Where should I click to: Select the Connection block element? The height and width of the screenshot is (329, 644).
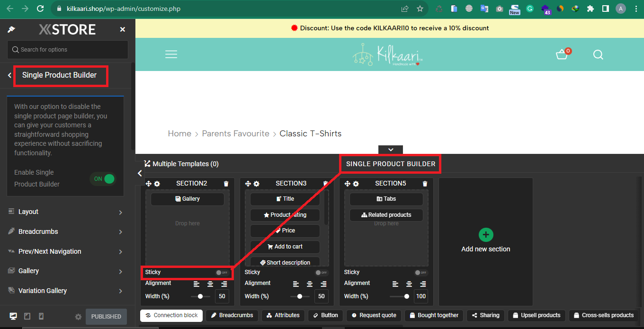point(171,315)
